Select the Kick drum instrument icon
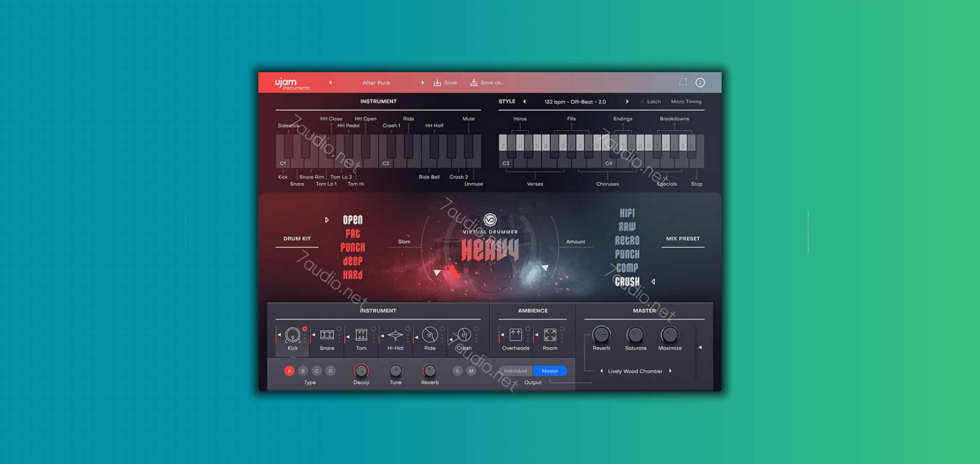Viewport: 980px width, 464px height. (292, 335)
